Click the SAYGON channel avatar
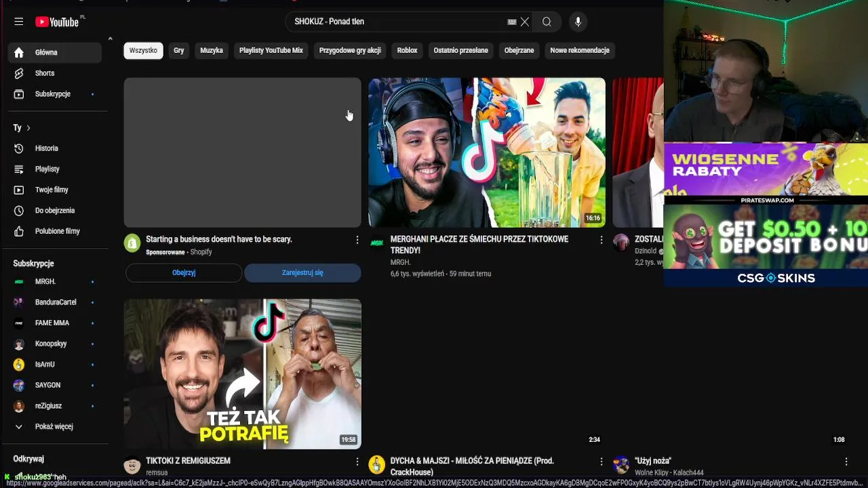 tap(19, 385)
